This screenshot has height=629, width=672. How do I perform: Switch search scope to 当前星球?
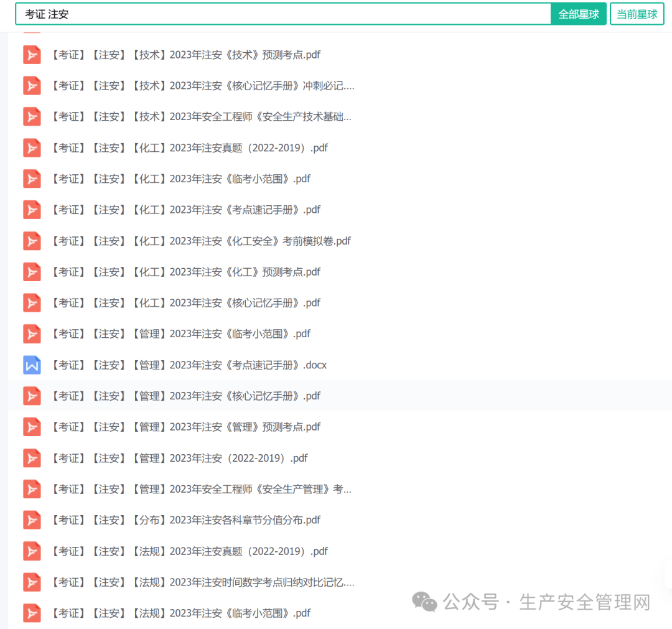[x=637, y=14]
